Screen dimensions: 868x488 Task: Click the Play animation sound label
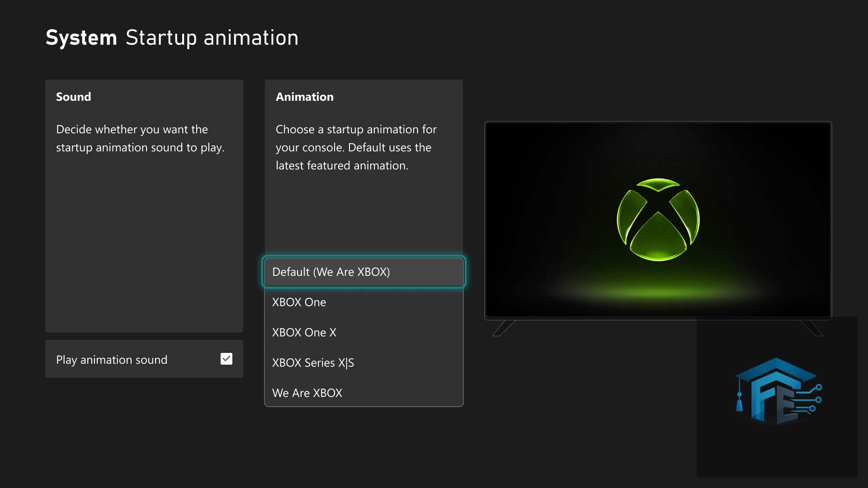[x=112, y=360]
